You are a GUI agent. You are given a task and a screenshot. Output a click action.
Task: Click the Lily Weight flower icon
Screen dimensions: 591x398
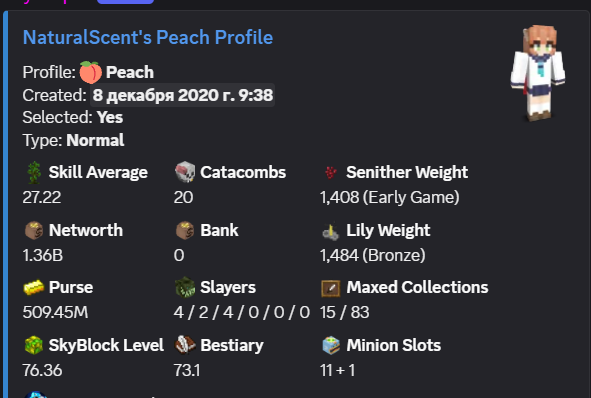pos(331,231)
